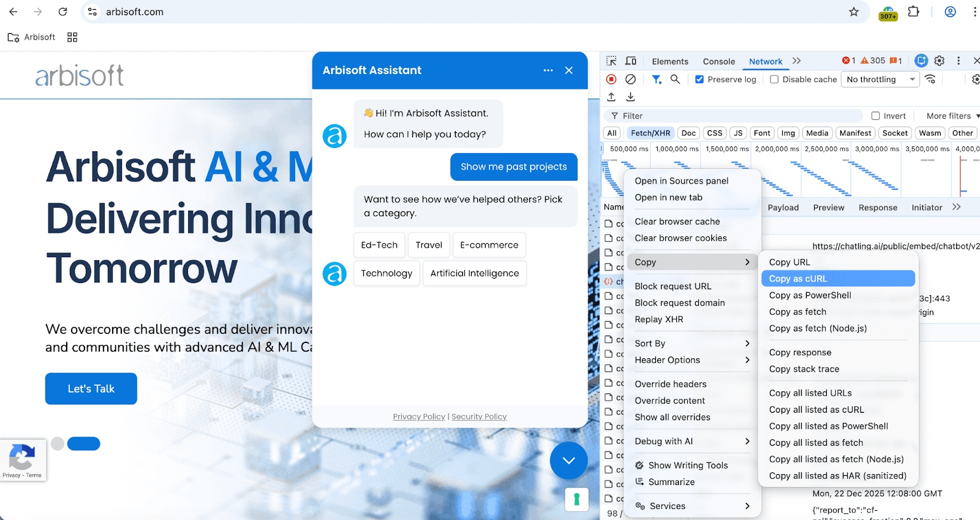The width and height of the screenshot is (980, 520).
Task: Bookmark this page with the star icon
Action: click(x=854, y=12)
